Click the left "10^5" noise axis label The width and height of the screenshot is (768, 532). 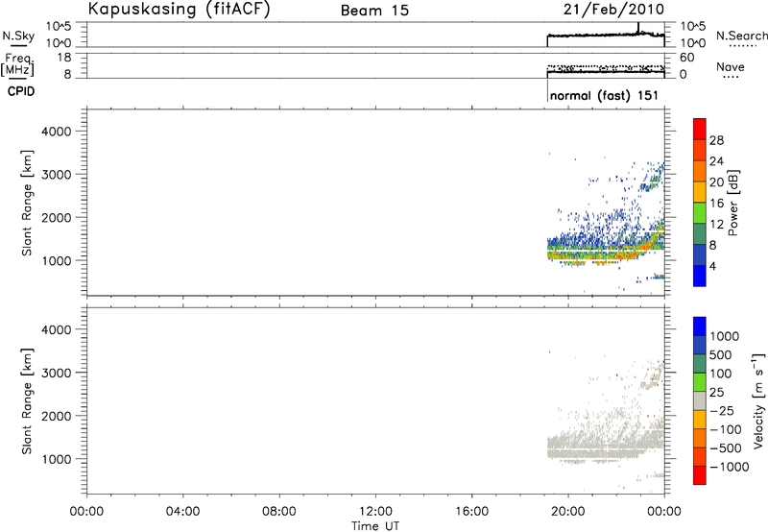[60, 26]
